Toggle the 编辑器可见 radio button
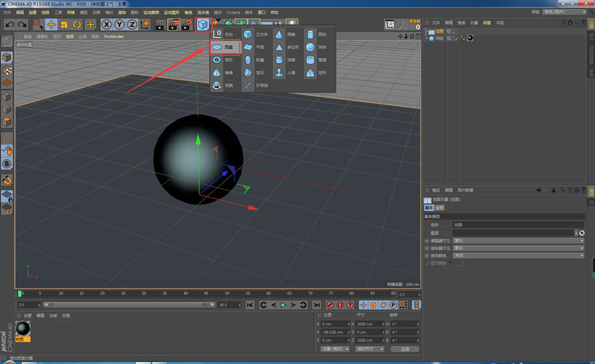 click(427, 240)
